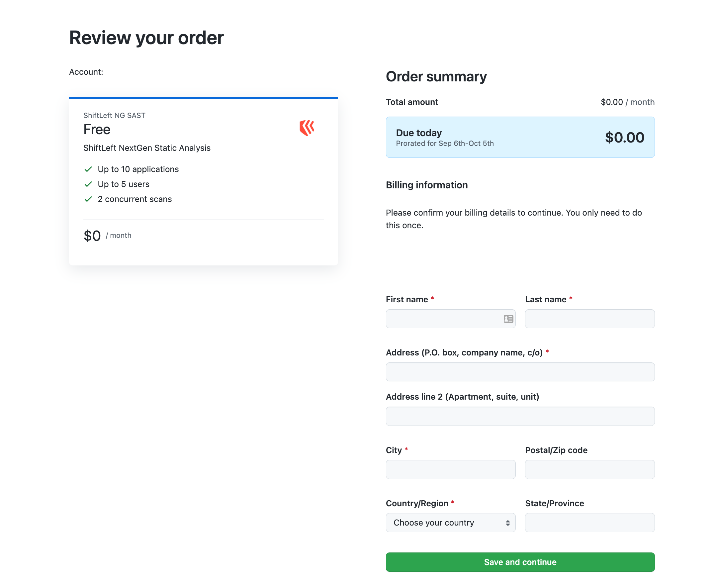The height and width of the screenshot is (588, 716).
Task: Focus the First name field
Action: 450,319
